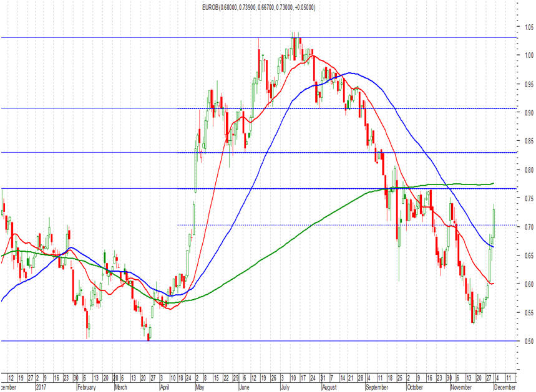Click the date label 17 on time axis
The image size is (536, 392).
click(x=303, y=378)
